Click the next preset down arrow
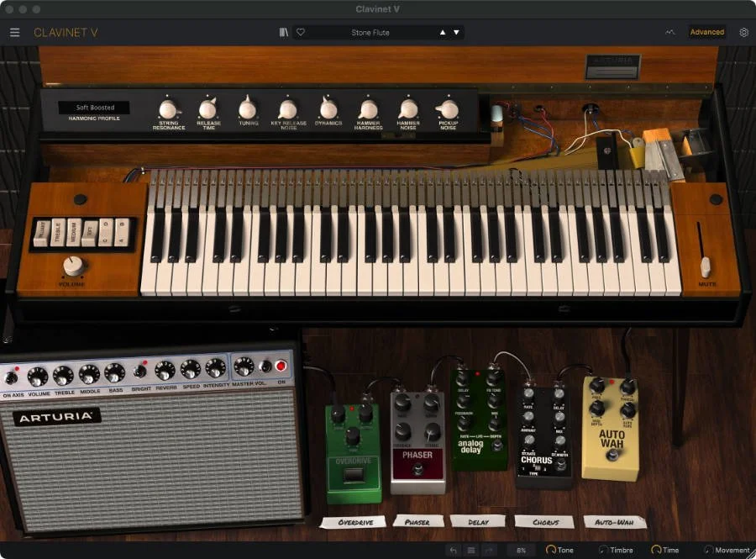This screenshot has height=559, width=756. tap(456, 32)
